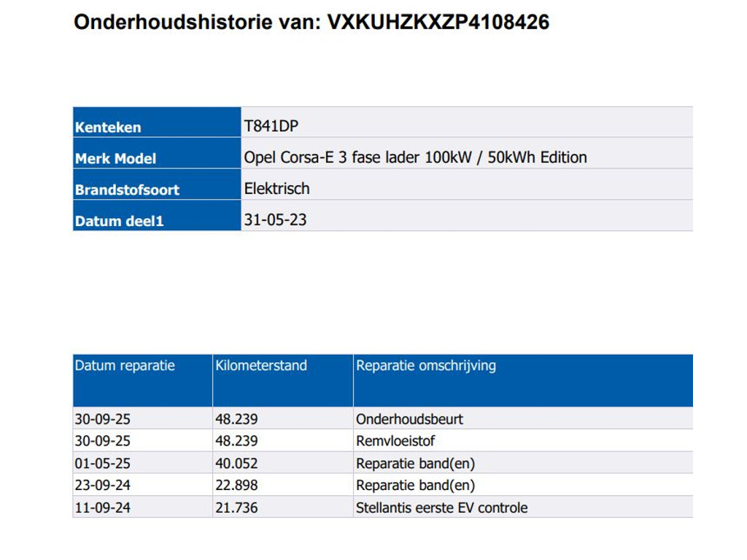The image size is (747, 560).
Task: Click the repair date 01-05-25
Action: pos(102,463)
